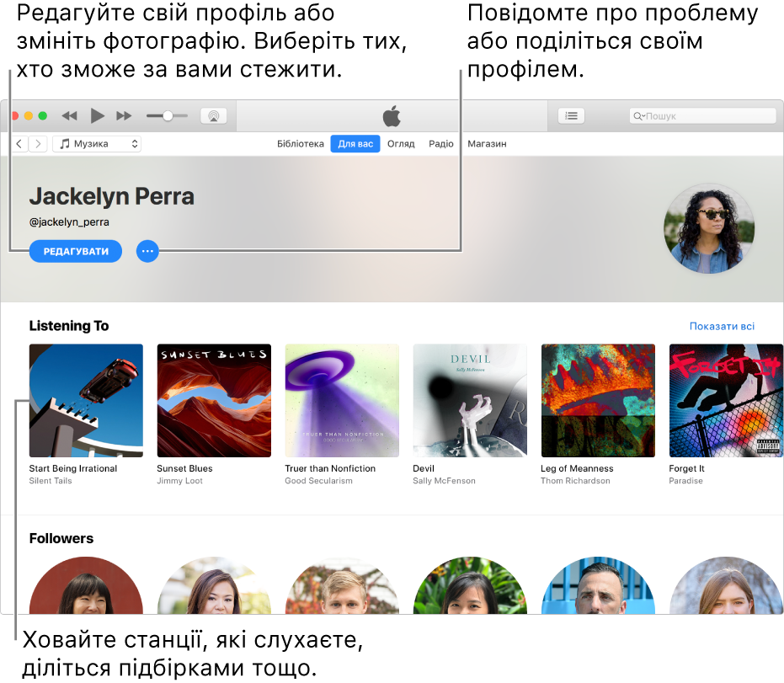
Task: Click the Leg of Meanness title
Action: (x=577, y=468)
